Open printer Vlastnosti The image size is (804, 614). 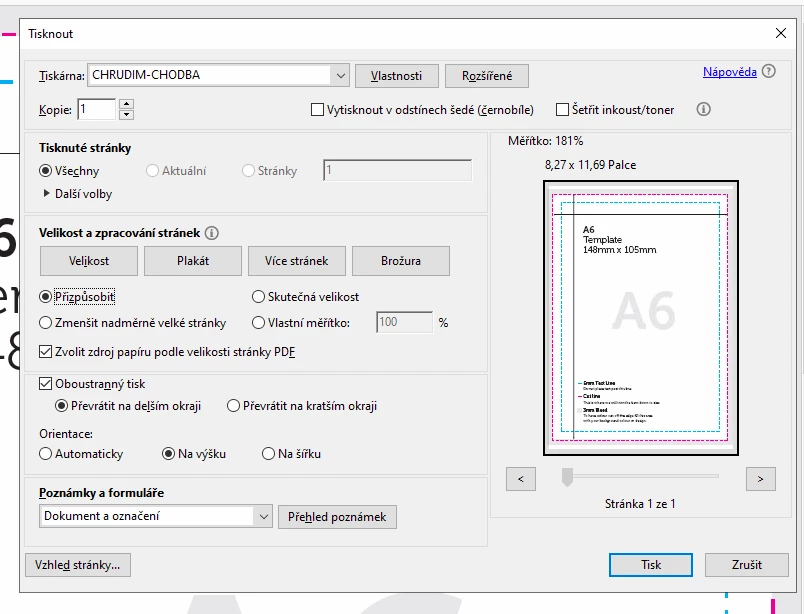pos(396,76)
